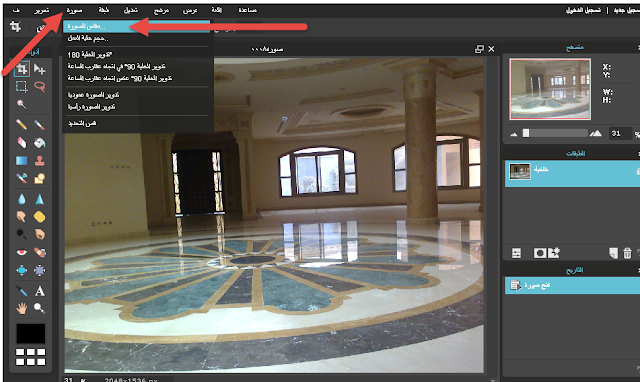Delete layer using the trash icon

(x=627, y=253)
